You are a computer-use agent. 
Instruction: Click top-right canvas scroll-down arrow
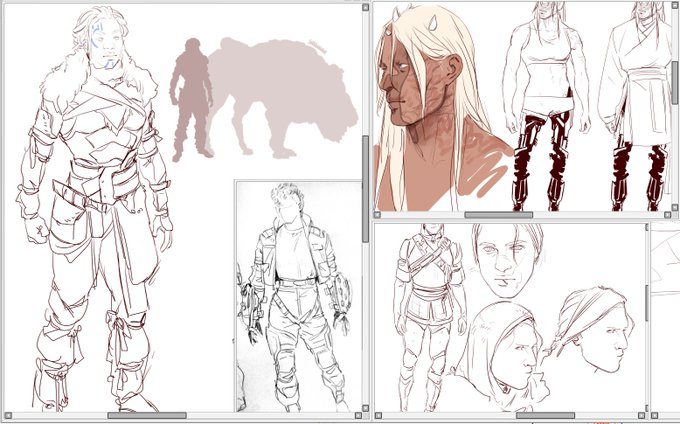pos(675,208)
